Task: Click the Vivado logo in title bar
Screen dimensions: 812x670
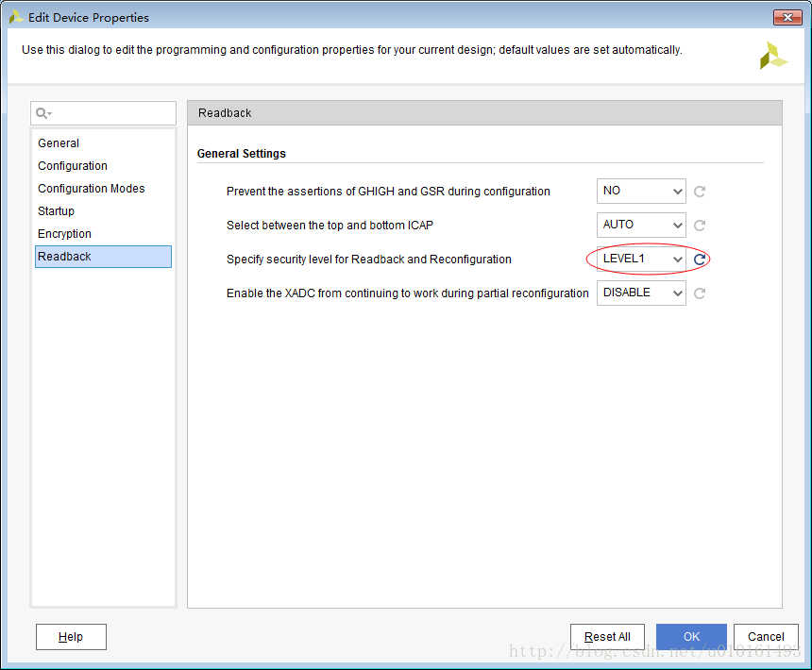Action: [16, 17]
